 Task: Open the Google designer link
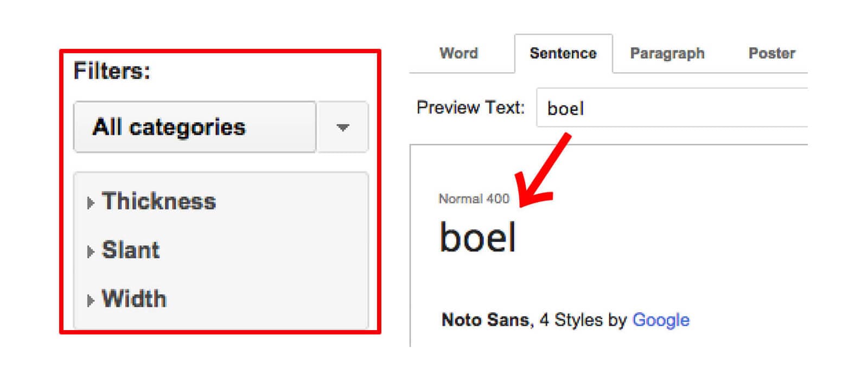tap(661, 320)
